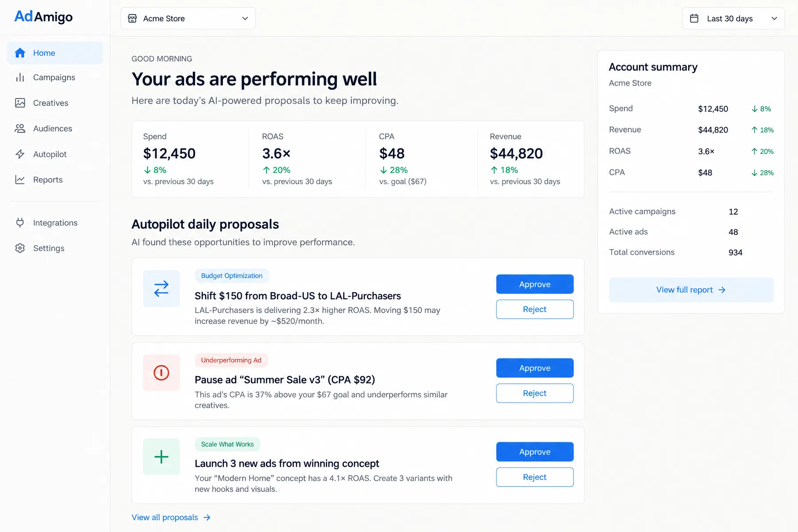798x532 pixels.
Task: Click the Autopilot lightning bolt icon
Action: [20, 154]
